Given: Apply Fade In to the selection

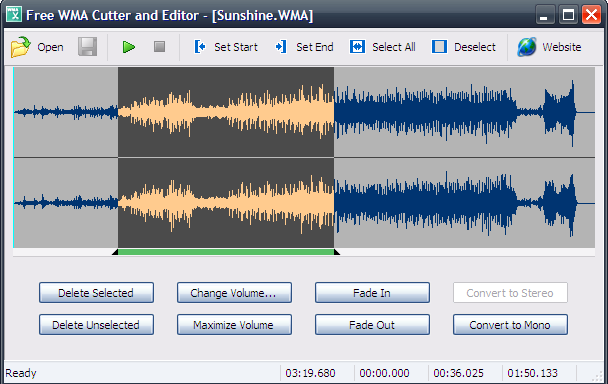Looking at the screenshot, I should tap(372, 292).
